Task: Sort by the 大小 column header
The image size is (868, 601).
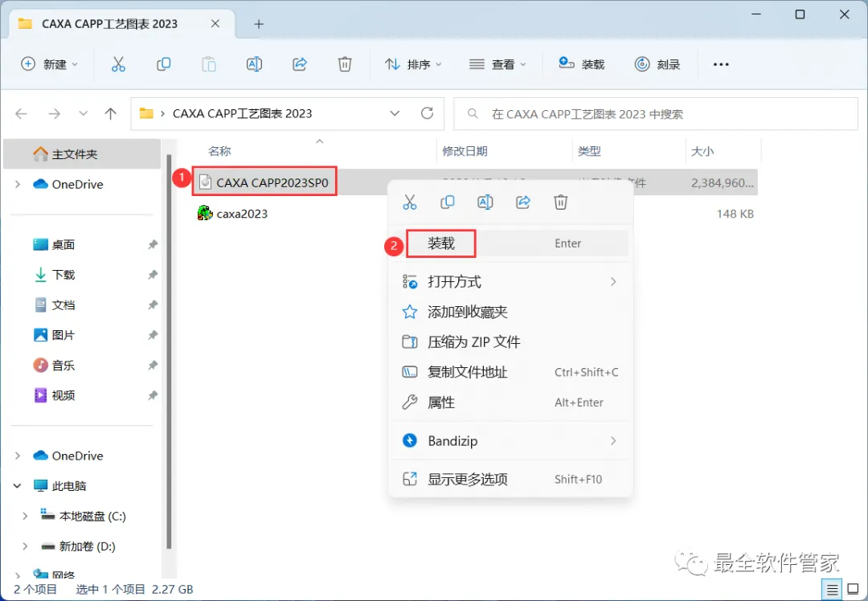Action: pos(702,151)
